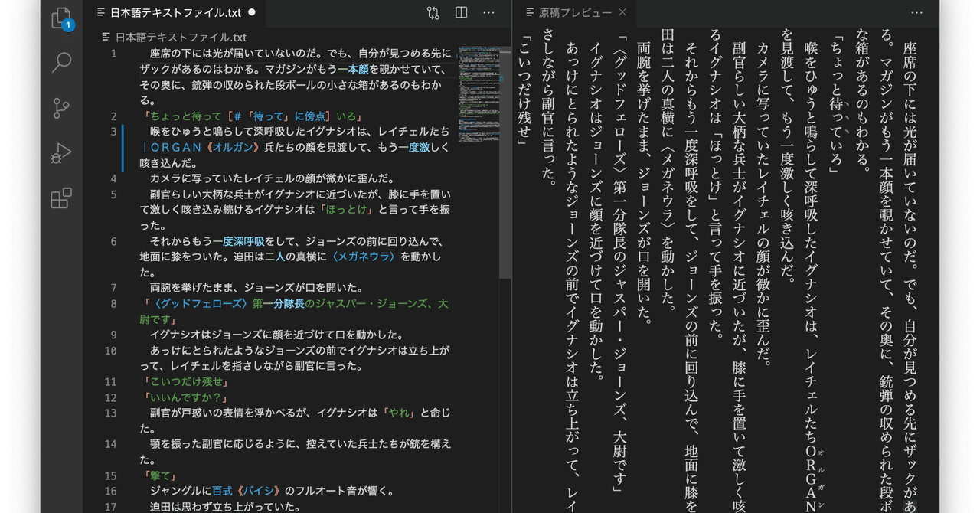Click 〈グッドフェローズ〉 in editor line 8
Image resolution: width=980 pixels, height=513 pixels.
click(201, 304)
